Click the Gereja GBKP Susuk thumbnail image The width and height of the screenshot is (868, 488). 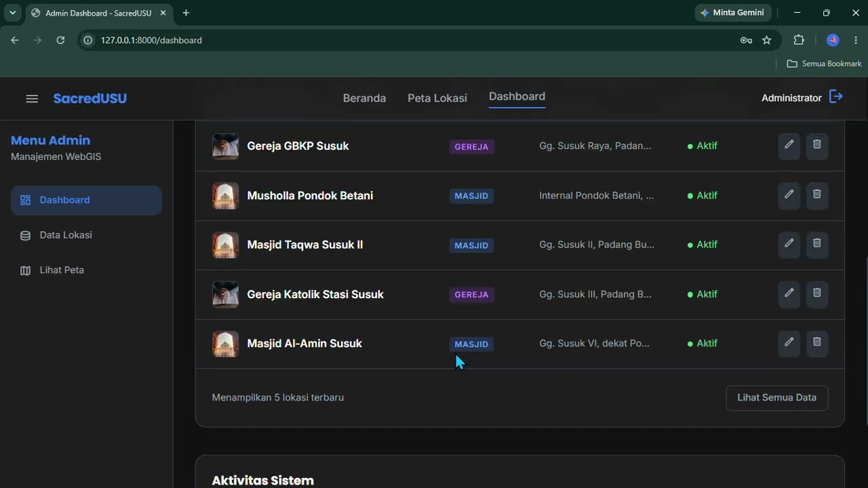coord(225,146)
